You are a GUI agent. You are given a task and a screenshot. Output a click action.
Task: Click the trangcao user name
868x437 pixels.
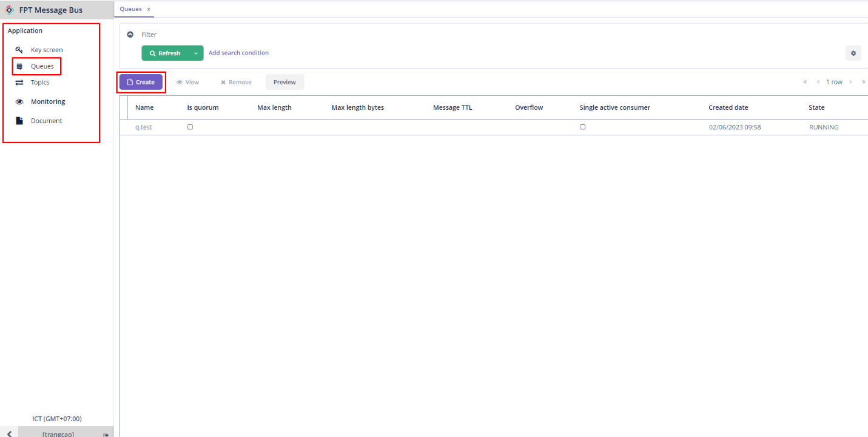pyautogui.click(x=58, y=435)
